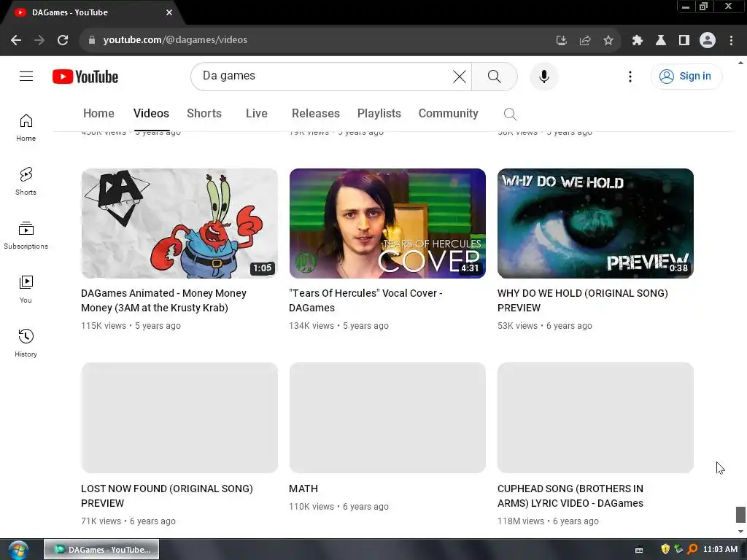Go back with the browser back arrow
Image resolution: width=747 pixels, height=560 pixels.
[16, 40]
